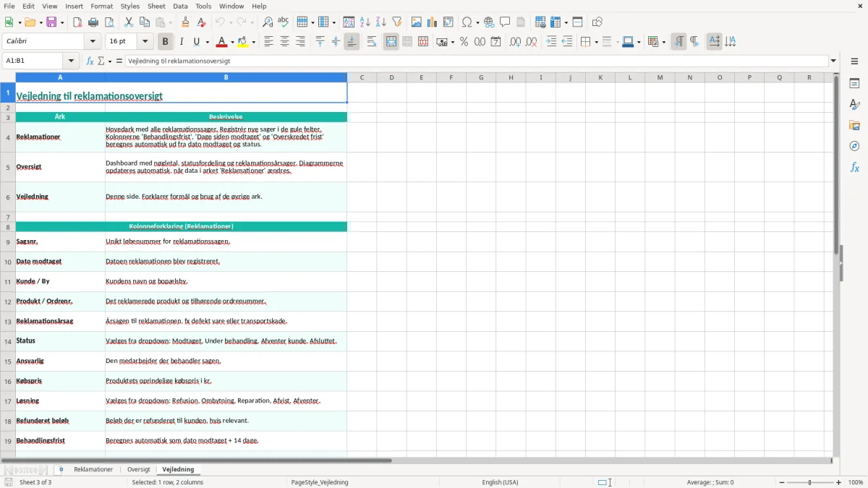Screen dimensions: 868x488
Task: Activate Clone Formatting paintbrush
Action: pos(185,22)
